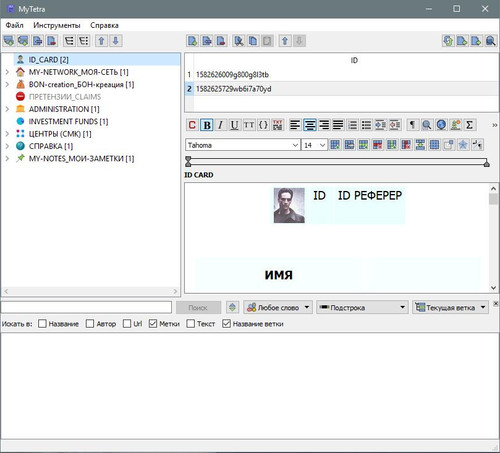This screenshot has height=453, width=500.
Task: Add a new note in notes toolbar
Action: [x=192, y=41]
